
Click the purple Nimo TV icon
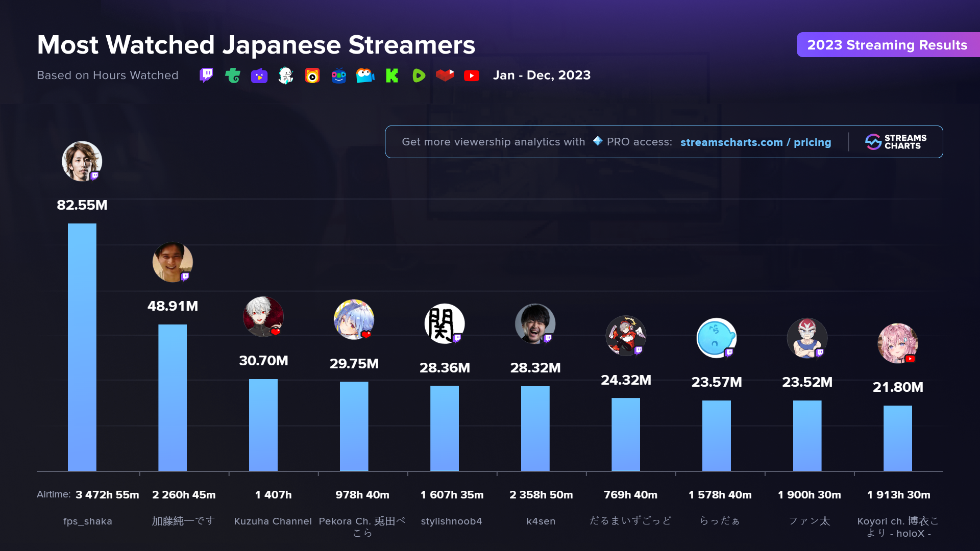click(x=259, y=76)
